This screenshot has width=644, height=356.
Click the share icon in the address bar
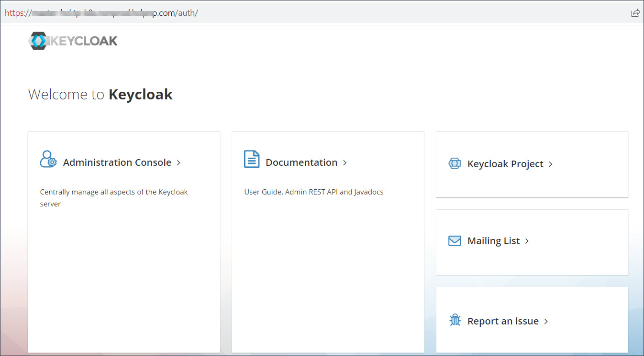tap(635, 13)
